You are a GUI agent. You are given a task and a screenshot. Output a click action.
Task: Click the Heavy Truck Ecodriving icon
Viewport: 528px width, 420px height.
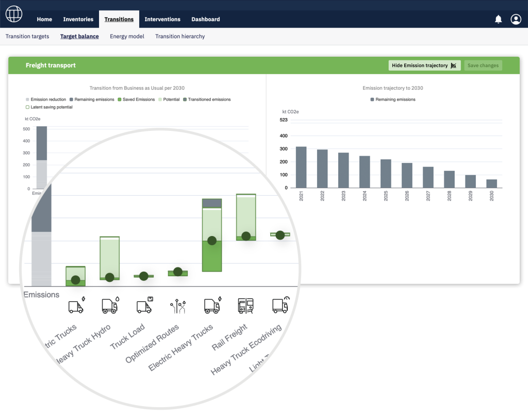pos(280,305)
